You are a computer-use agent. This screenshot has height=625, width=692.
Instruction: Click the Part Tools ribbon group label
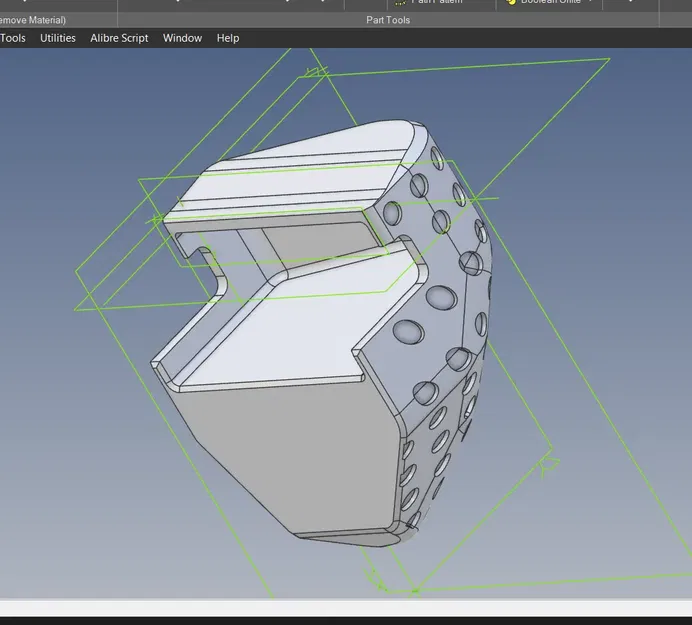click(389, 20)
